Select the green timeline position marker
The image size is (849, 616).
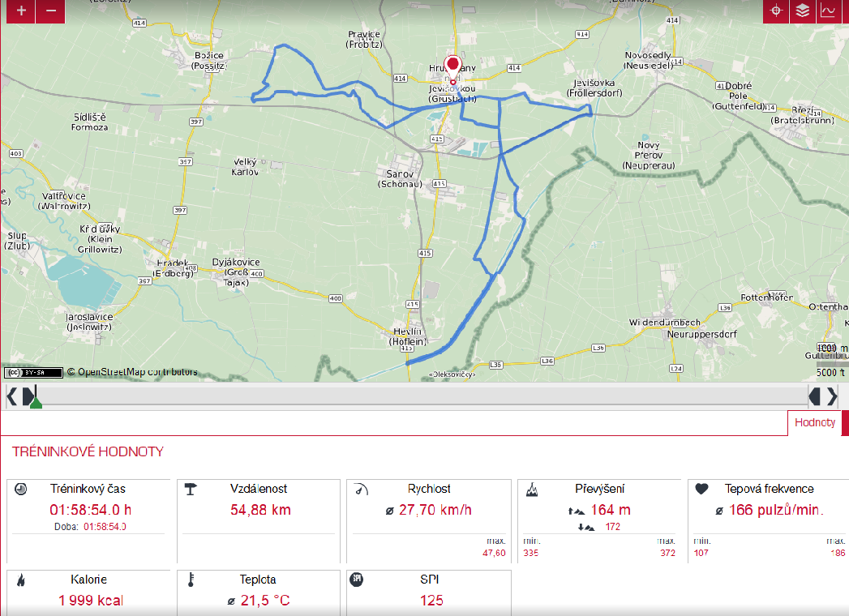pos(36,404)
